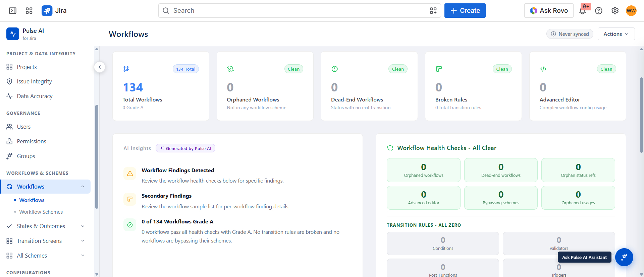Viewport: 644px width, 277px height.
Task: Open the Orphaned workflows health check tile
Action: click(x=424, y=170)
